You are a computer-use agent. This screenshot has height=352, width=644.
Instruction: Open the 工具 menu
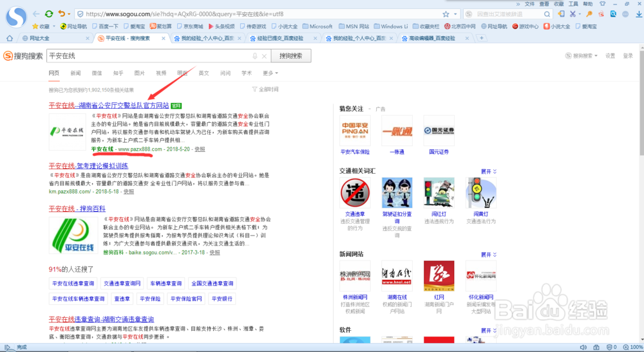coord(573,4)
